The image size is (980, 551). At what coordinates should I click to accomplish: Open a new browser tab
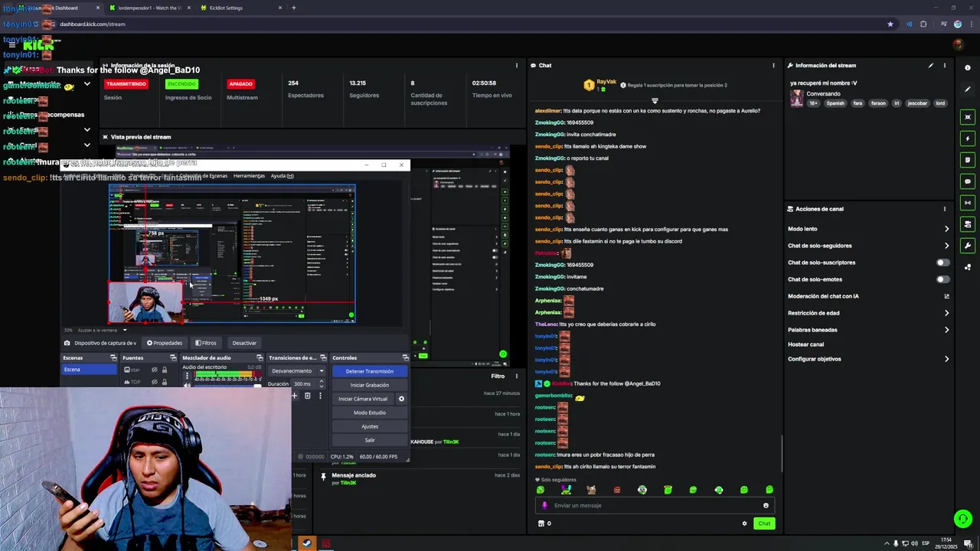(x=294, y=8)
